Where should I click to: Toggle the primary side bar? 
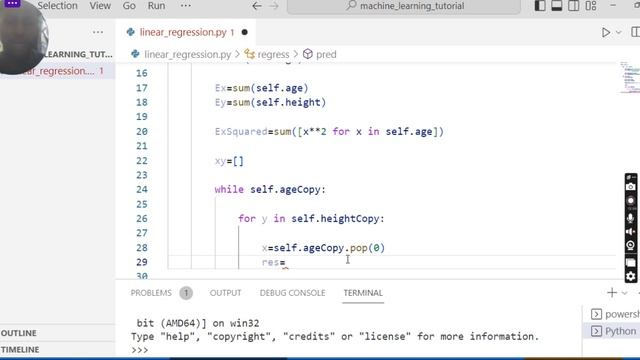[x=540, y=6]
